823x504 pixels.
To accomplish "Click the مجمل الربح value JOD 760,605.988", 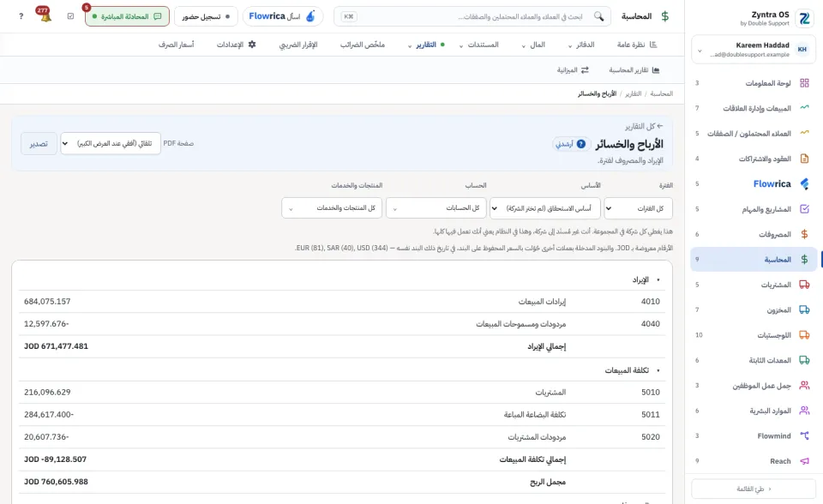I will (57, 482).
